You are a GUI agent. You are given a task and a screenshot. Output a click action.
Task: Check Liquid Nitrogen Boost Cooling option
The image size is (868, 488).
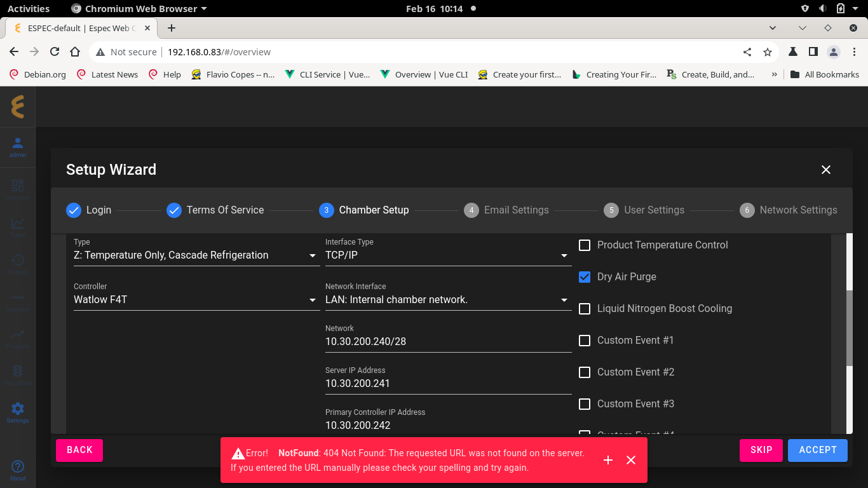point(585,309)
